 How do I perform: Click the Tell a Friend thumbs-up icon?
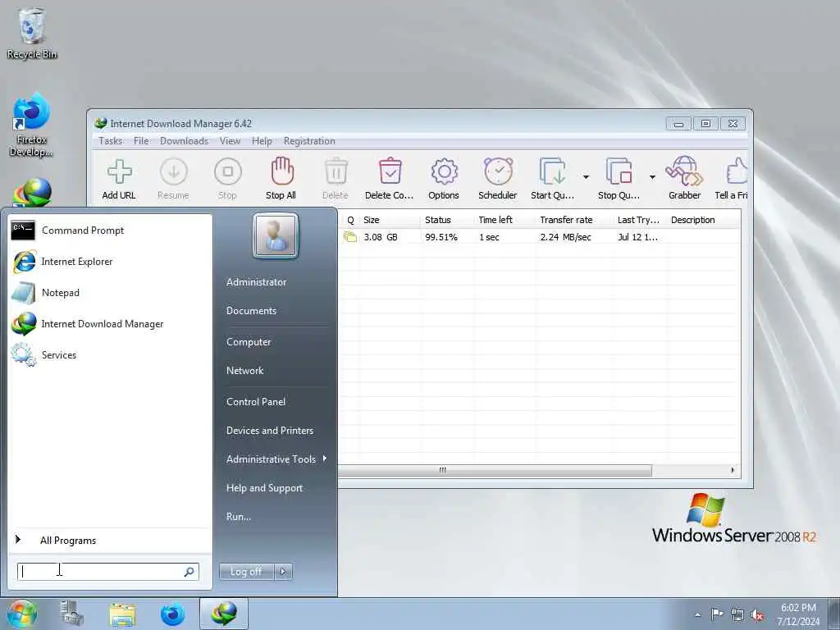(737, 171)
